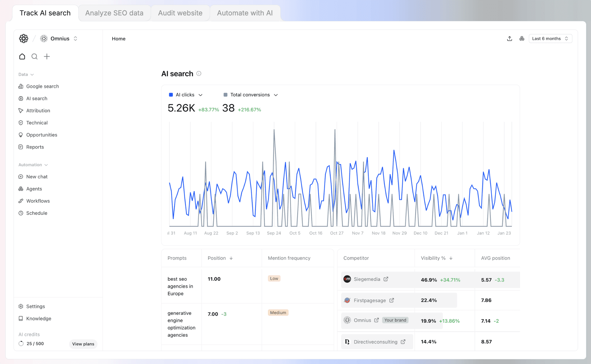Open Opportunities in sidebar
Viewport: 591px width, 364px height.
tap(42, 135)
